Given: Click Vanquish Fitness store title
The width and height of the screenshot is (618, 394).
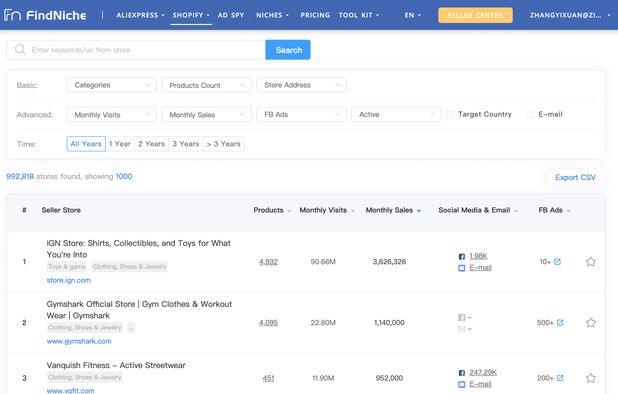Looking at the screenshot, I should point(116,365).
